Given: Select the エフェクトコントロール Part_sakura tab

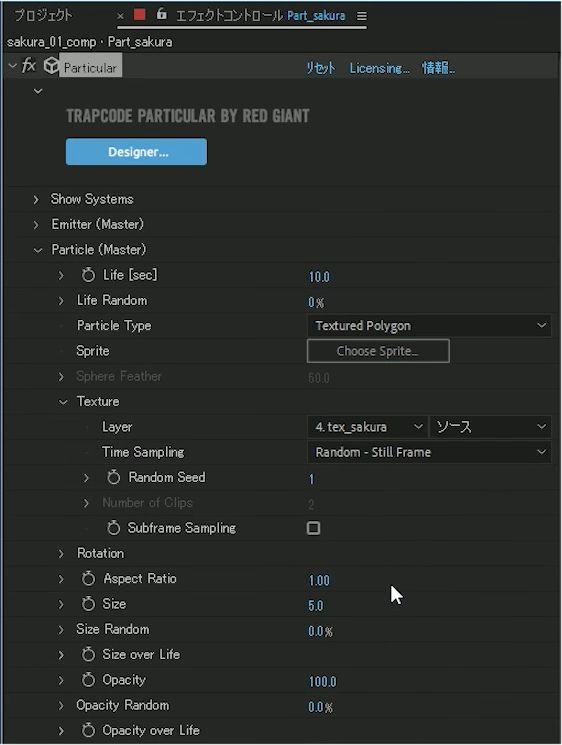Looking at the screenshot, I should click(x=260, y=16).
